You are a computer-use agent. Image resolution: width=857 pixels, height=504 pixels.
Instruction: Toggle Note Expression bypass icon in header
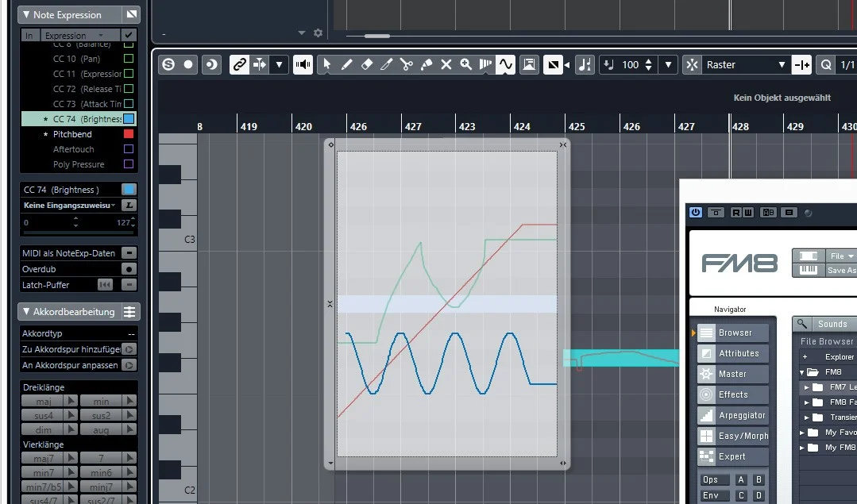point(131,14)
